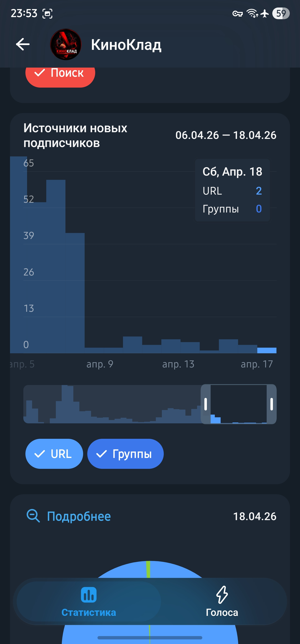Tap the screenshot indicator status icon

47,14
